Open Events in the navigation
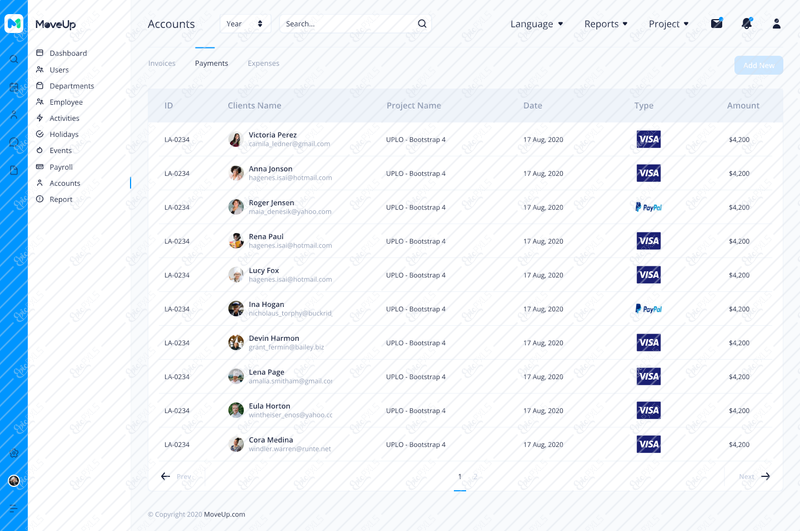 tap(60, 150)
